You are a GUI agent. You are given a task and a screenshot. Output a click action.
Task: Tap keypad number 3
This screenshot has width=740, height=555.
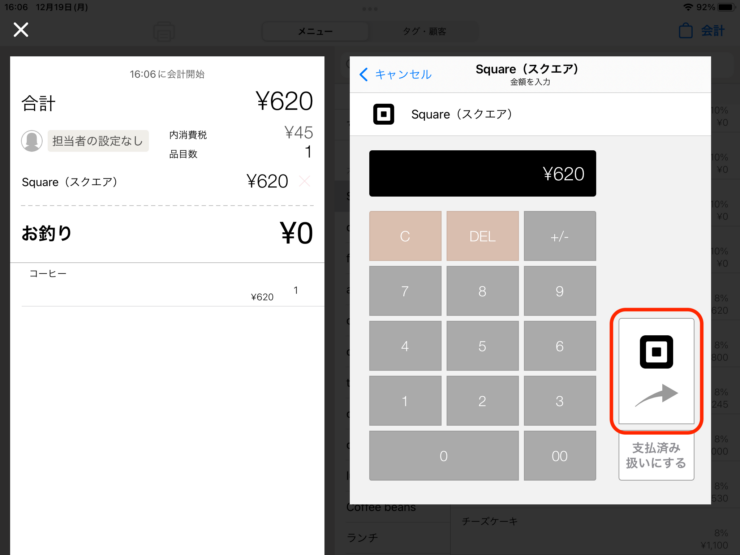[x=560, y=401]
